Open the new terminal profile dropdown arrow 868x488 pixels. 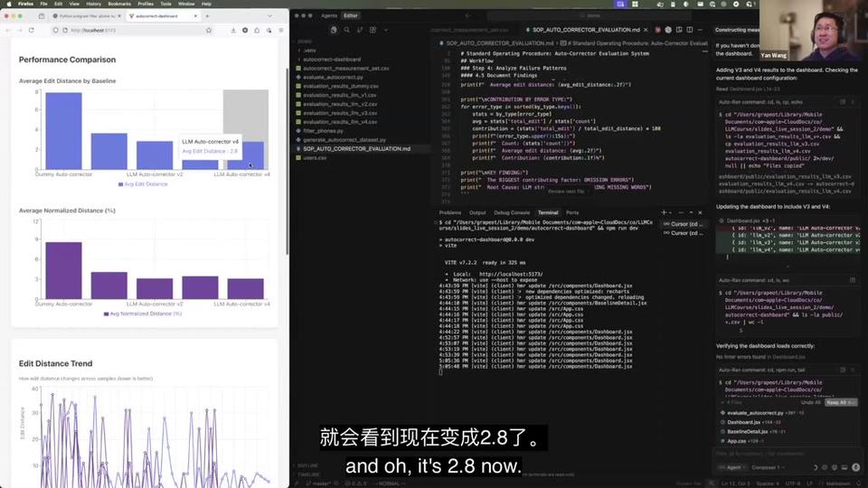click(670, 212)
